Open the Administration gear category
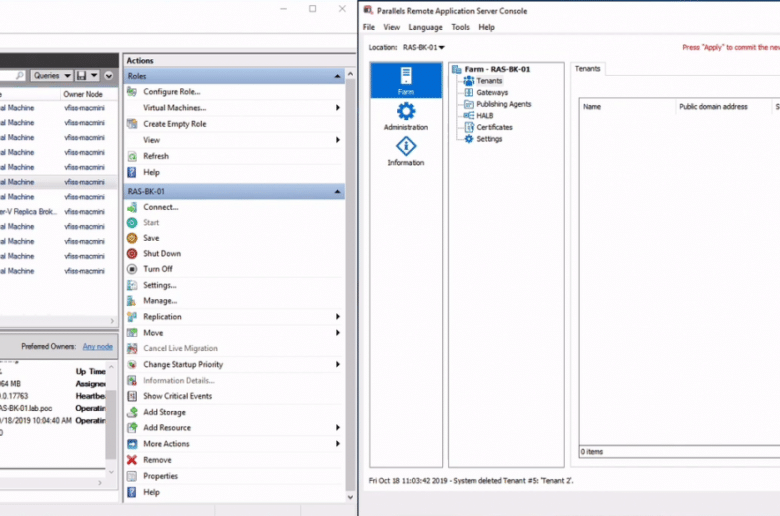The image size is (780, 516). pyautogui.click(x=406, y=116)
